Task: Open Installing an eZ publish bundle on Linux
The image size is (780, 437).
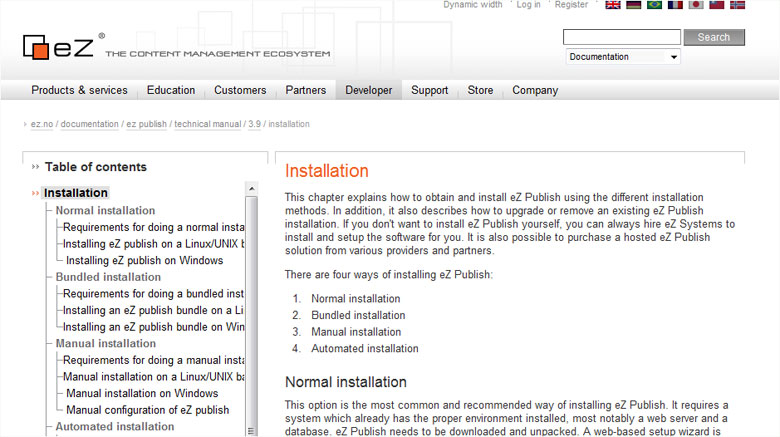Action: [x=154, y=310]
